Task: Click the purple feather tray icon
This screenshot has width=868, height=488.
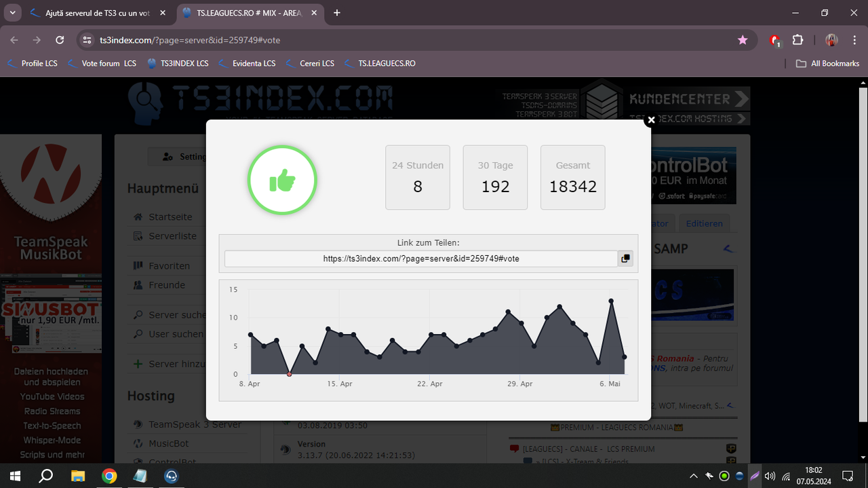Action: coord(755,476)
